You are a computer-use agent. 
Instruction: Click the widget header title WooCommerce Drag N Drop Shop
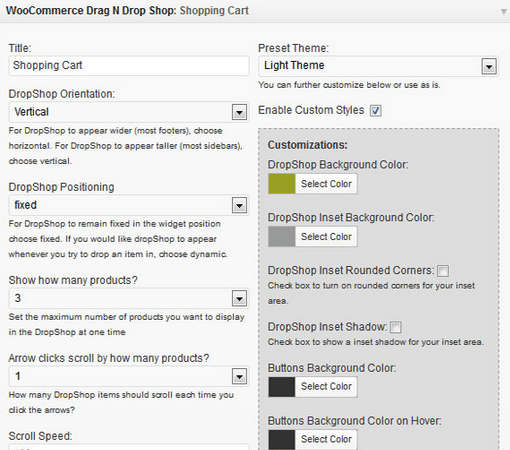pos(91,11)
